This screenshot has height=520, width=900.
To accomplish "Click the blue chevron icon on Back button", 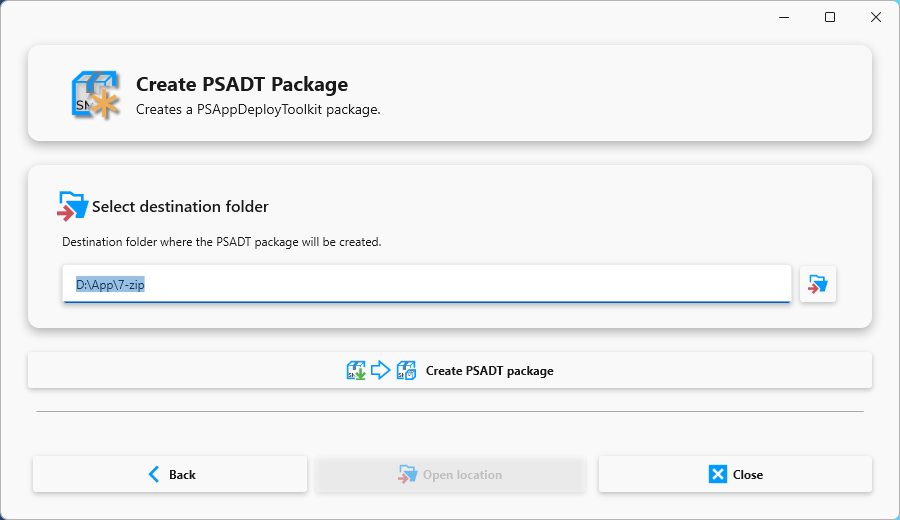I will point(153,474).
